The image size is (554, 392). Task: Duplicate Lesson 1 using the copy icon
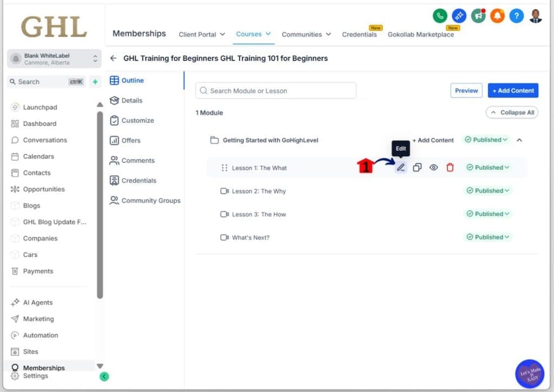pos(417,168)
